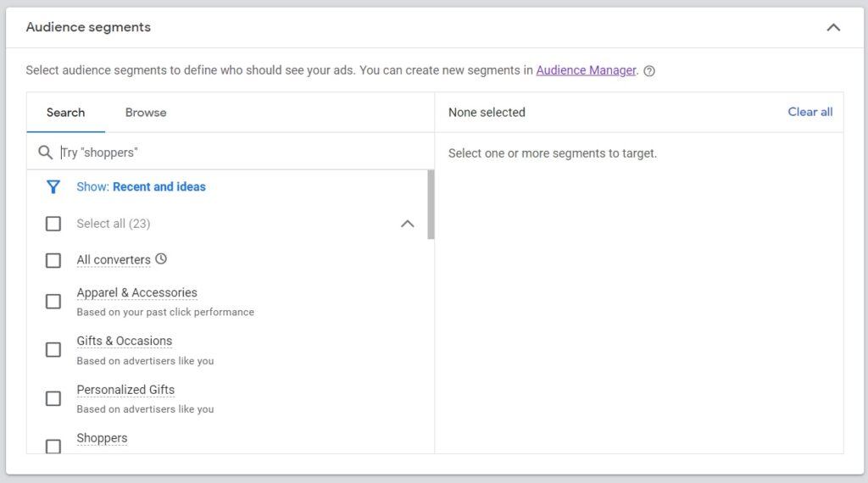Open the Audience Manager link
The width and height of the screenshot is (868, 483).
point(587,70)
